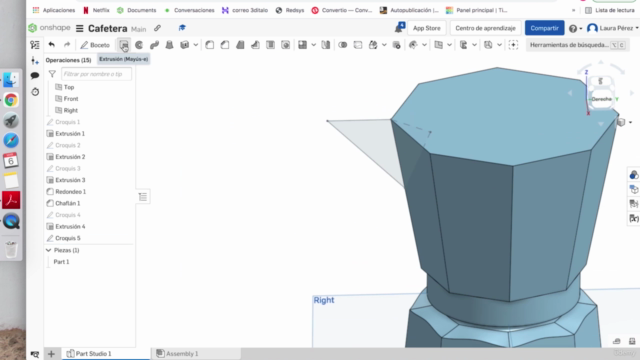This screenshot has width=640, height=360.
Task: Start a new sketch with Boceto
Action: point(95,45)
